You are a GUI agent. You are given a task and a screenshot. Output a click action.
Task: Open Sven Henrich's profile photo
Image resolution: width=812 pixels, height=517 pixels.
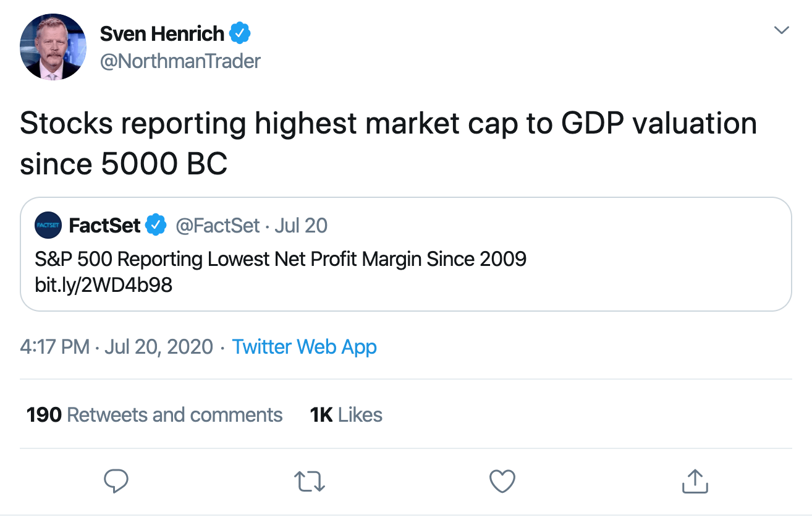click(53, 47)
